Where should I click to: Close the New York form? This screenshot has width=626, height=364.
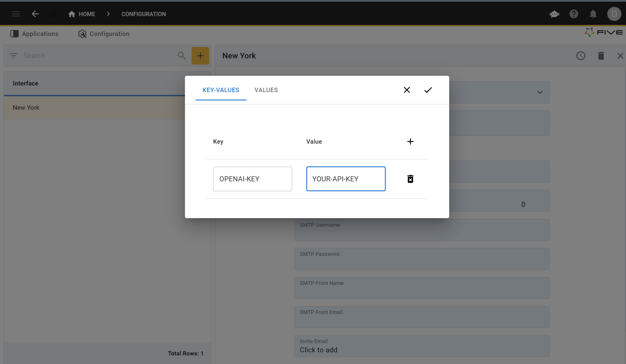[x=620, y=56]
